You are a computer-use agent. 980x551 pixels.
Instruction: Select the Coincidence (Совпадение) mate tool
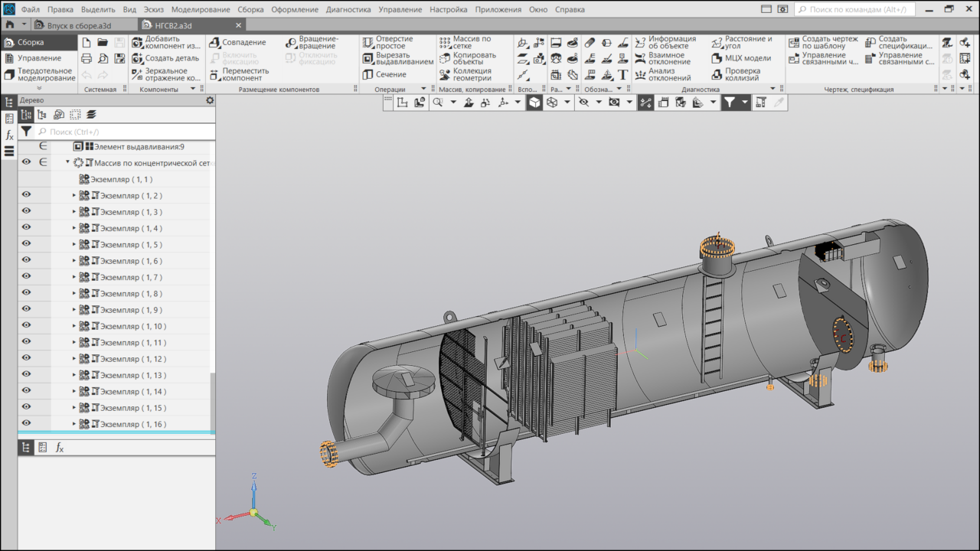pyautogui.click(x=214, y=42)
